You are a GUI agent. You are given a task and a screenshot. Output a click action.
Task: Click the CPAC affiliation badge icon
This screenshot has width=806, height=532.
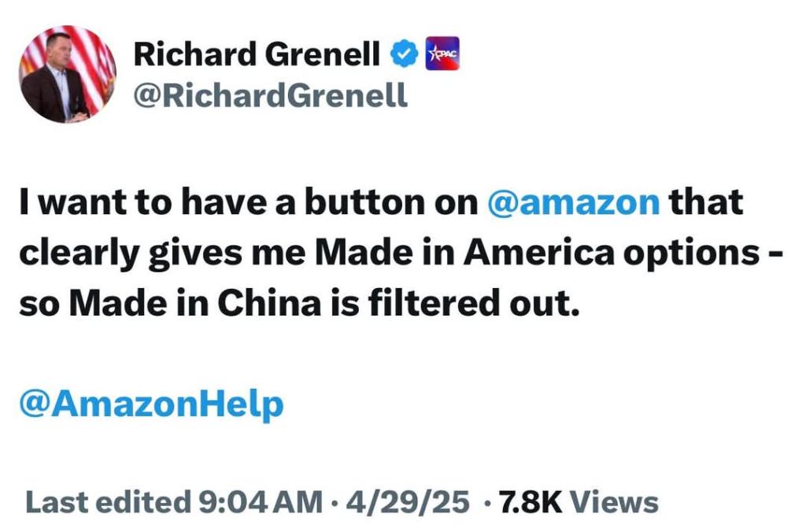[x=442, y=54]
